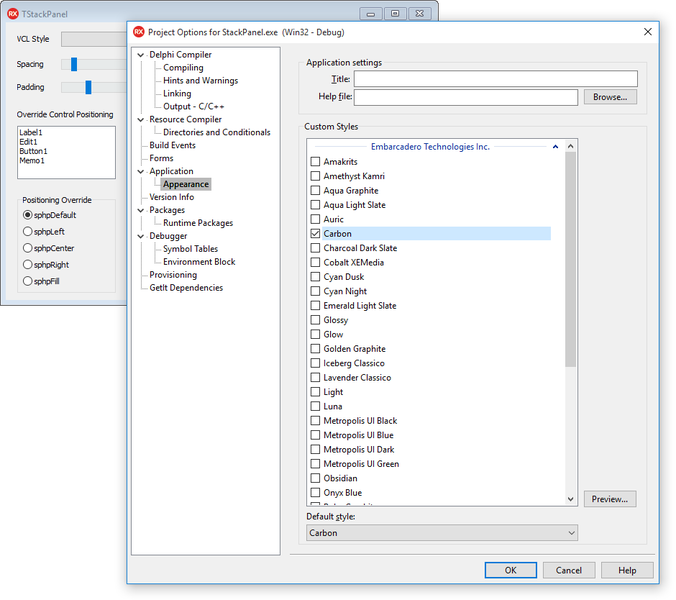Tick the Obsidian style checkbox

point(315,478)
